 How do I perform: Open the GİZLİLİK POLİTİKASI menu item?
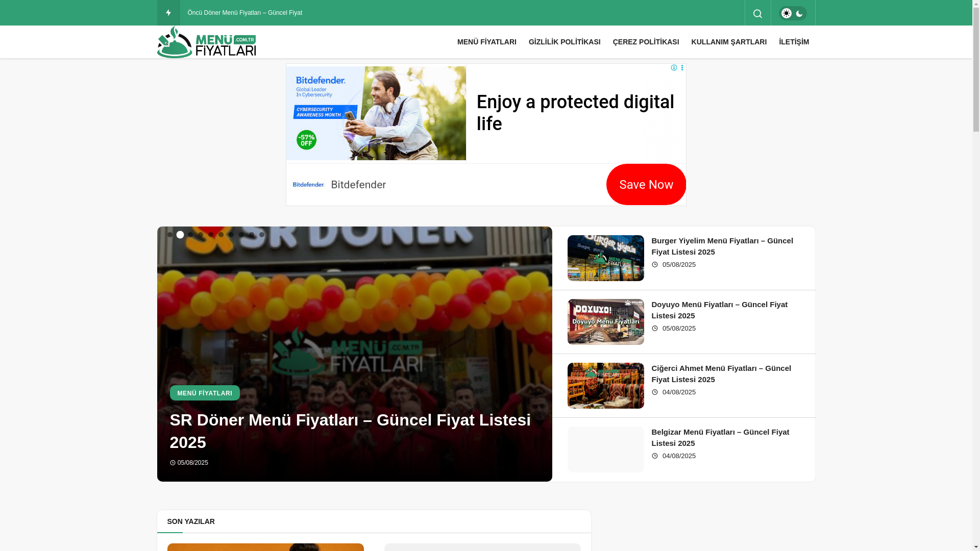click(x=565, y=42)
